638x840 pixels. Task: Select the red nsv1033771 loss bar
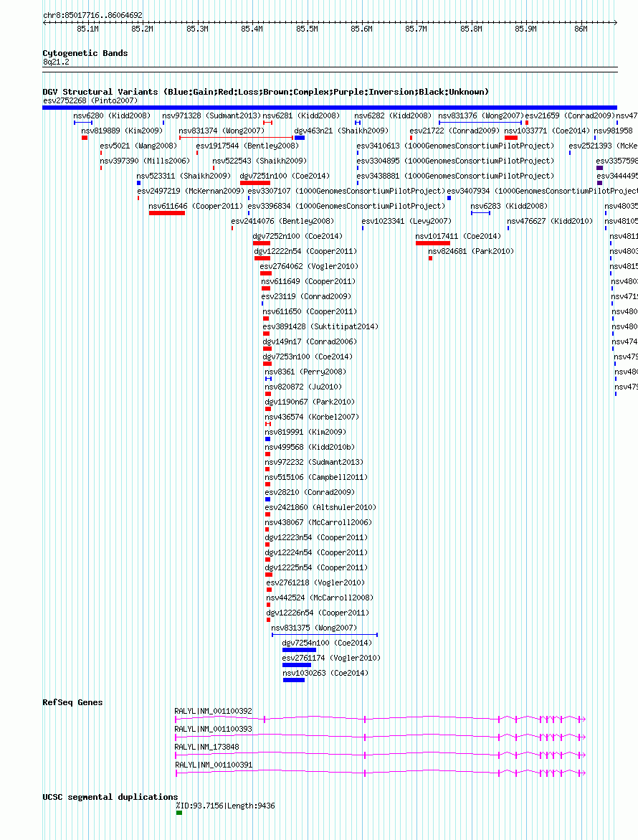coord(511,138)
